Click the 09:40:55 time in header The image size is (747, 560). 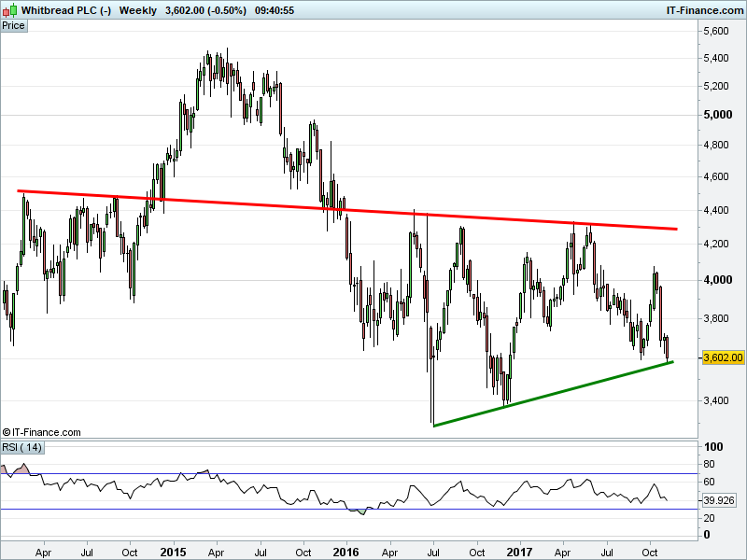[275, 10]
